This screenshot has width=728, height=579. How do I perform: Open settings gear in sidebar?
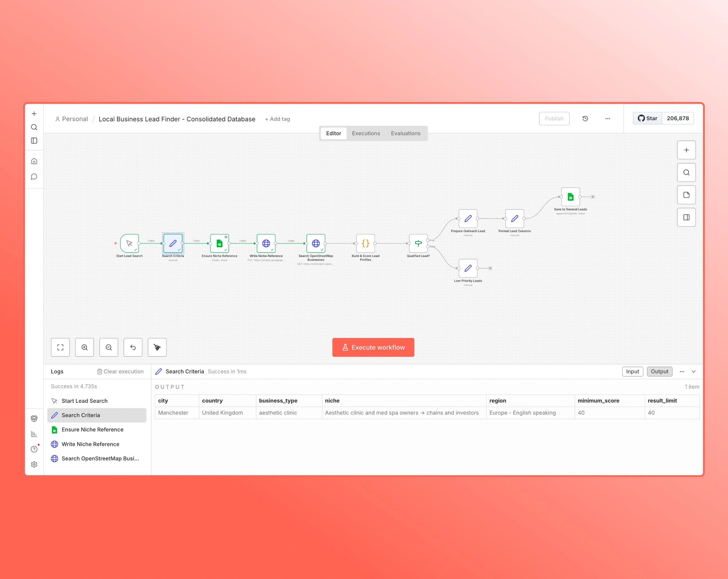pos(34,464)
